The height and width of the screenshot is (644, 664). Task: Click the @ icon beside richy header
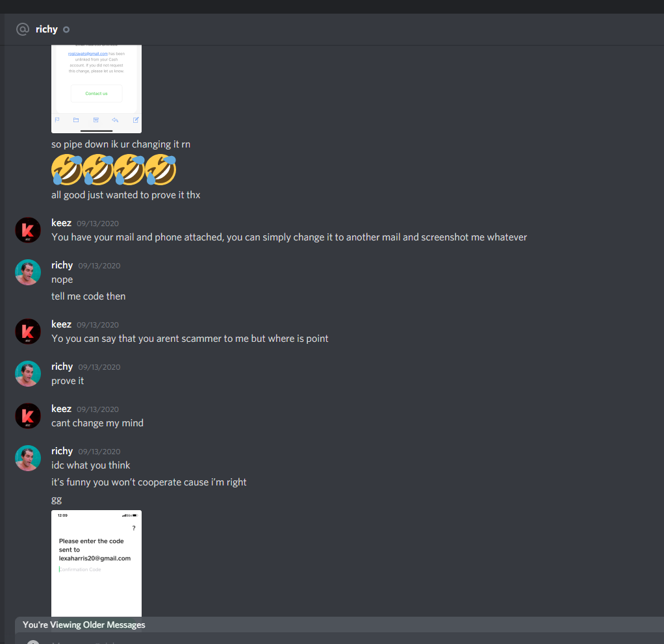[23, 29]
